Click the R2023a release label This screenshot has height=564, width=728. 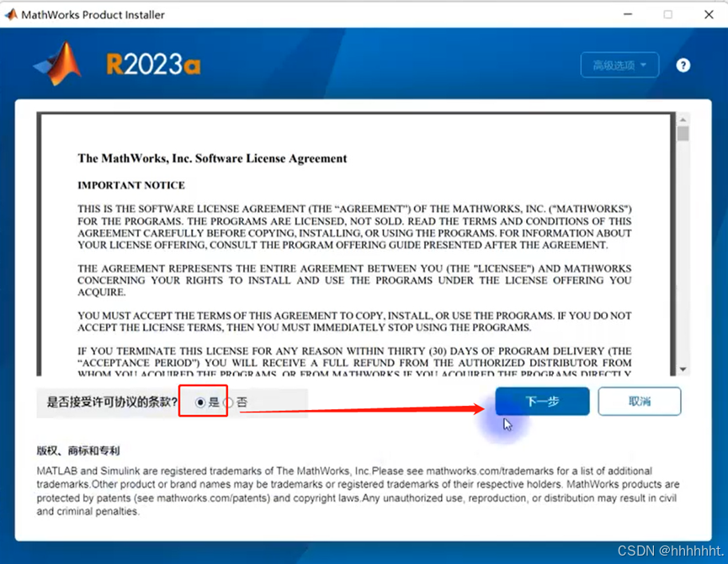[154, 64]
